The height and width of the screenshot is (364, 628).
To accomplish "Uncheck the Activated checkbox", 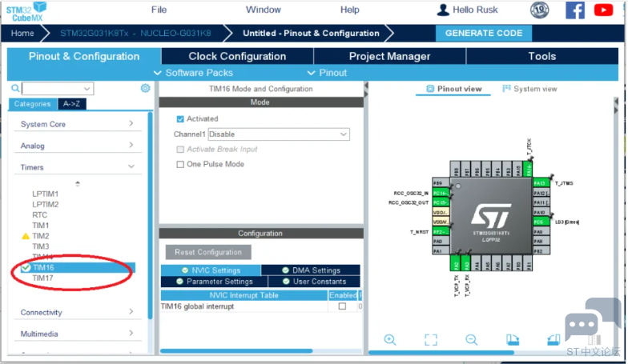I will (180, 118).
